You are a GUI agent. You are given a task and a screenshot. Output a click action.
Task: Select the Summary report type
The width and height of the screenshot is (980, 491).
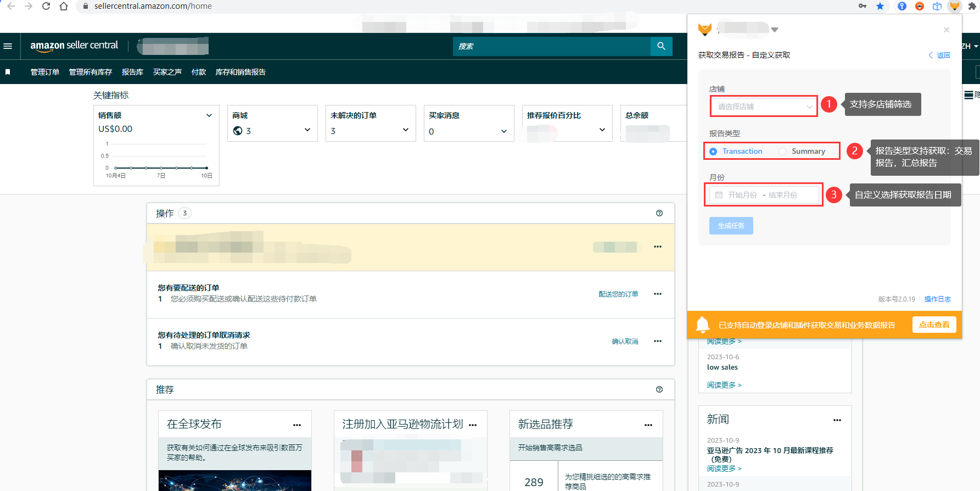coord(782,152)
